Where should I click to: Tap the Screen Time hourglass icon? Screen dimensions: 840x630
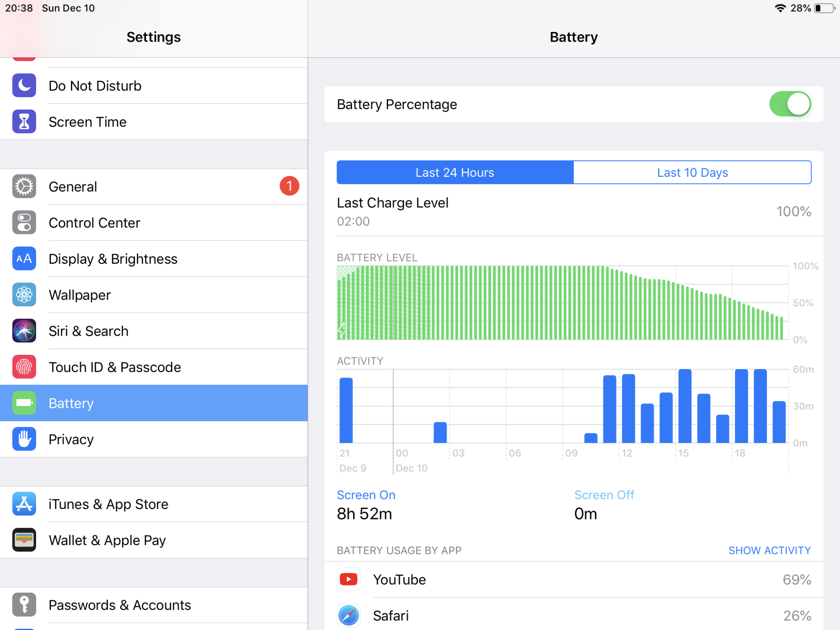(24, 122)
